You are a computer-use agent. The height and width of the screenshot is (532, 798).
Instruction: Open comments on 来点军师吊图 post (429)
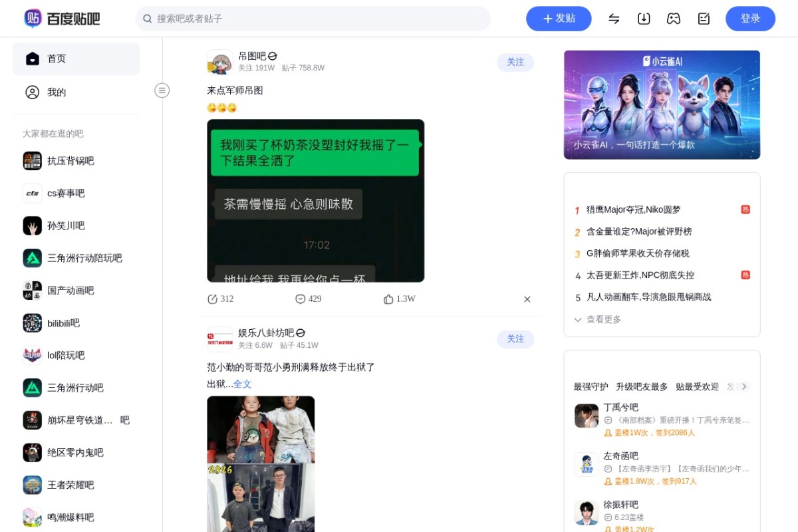pyautogui.click(x=308, y=299)
